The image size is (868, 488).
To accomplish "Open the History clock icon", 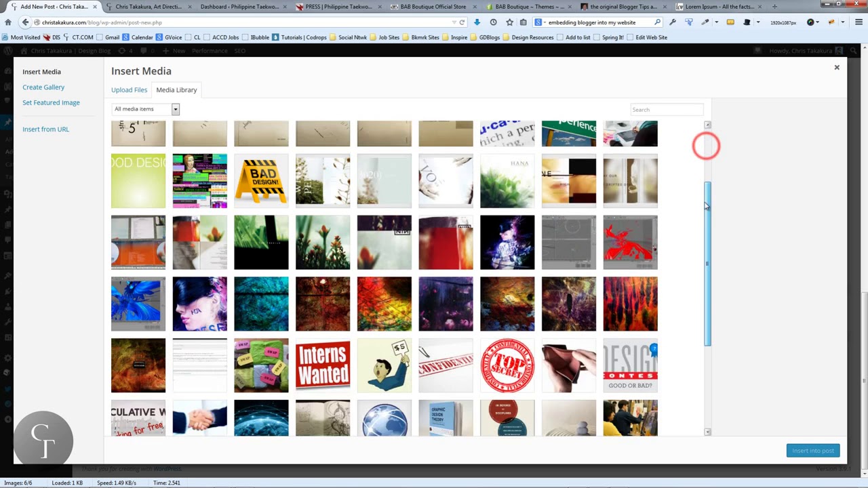I will 493,22.
